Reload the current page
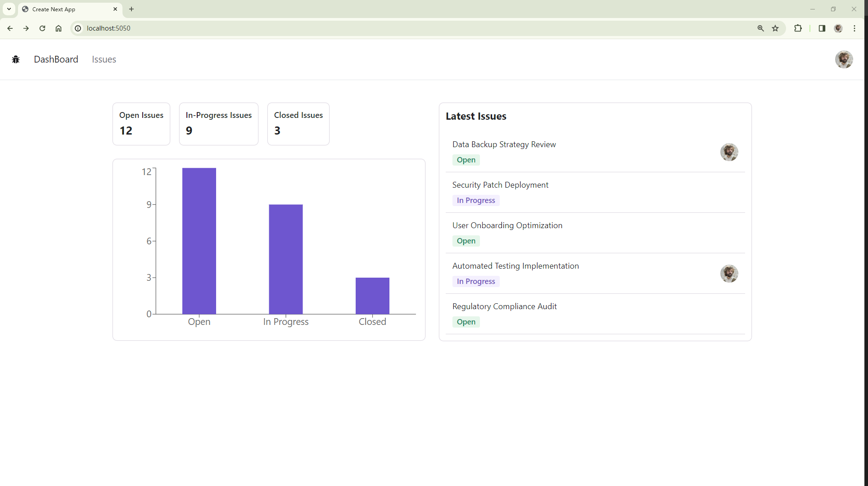Viewport: 868px width, 486px height. click(x=42, y=28)
